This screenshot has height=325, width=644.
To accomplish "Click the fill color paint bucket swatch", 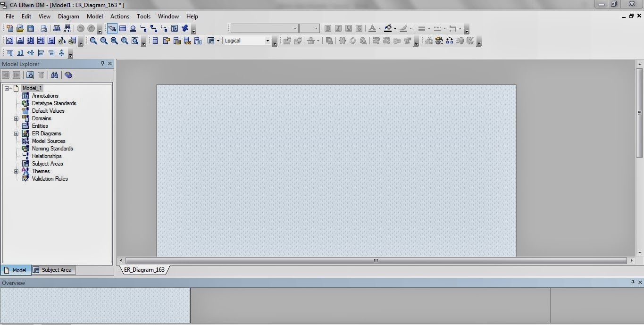I will tap(388, 29).
